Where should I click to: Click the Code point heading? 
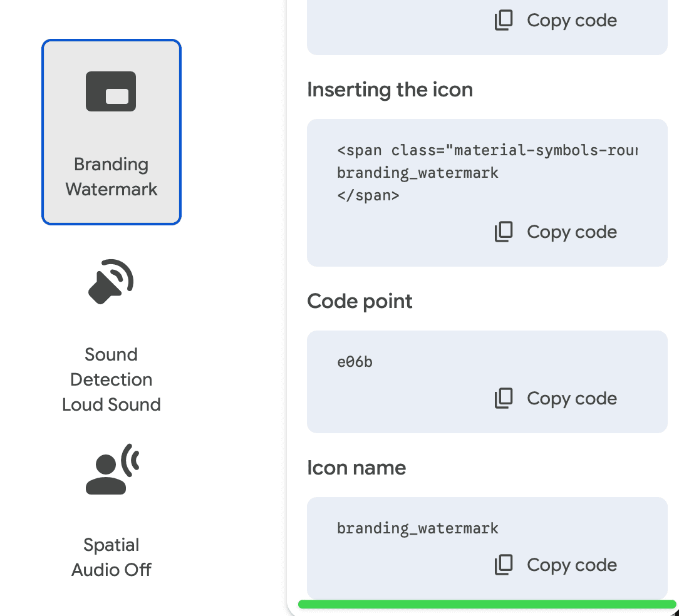tap(360, 301)
